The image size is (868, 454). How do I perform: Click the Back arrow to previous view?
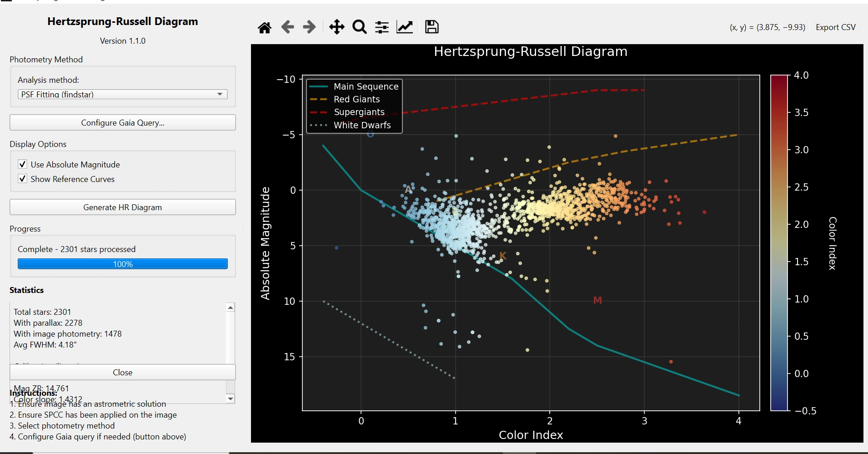coord(287,27)
